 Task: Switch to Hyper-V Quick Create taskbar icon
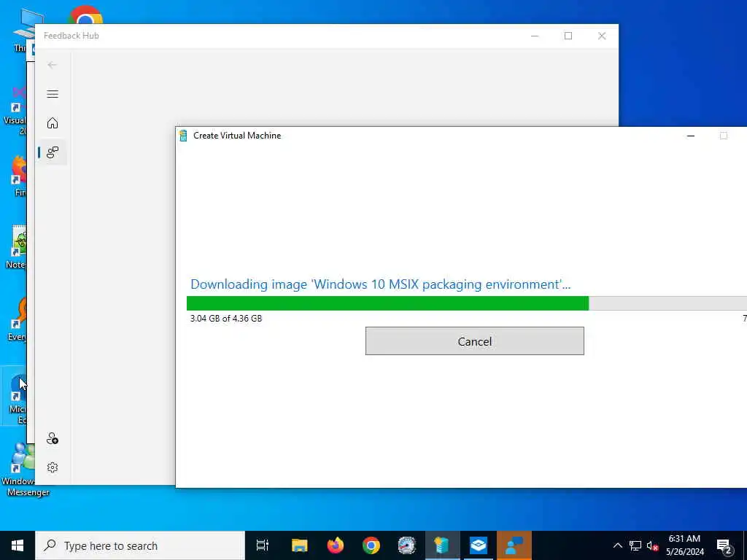[x=442, y=545]
